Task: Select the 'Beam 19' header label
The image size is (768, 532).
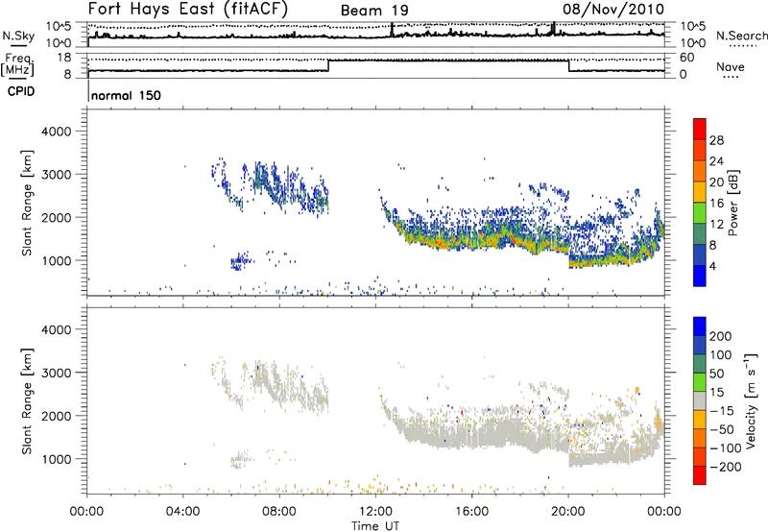Action: click(x=374, y=11)
